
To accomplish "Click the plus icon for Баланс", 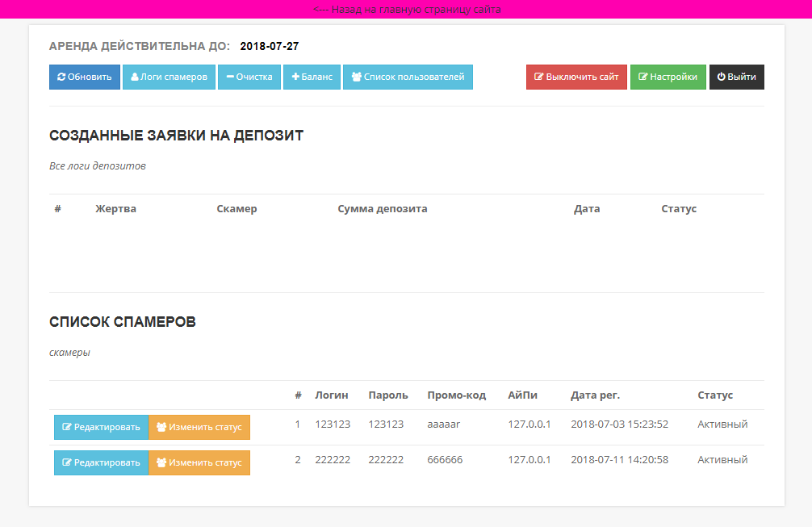I will click(295, 77).
